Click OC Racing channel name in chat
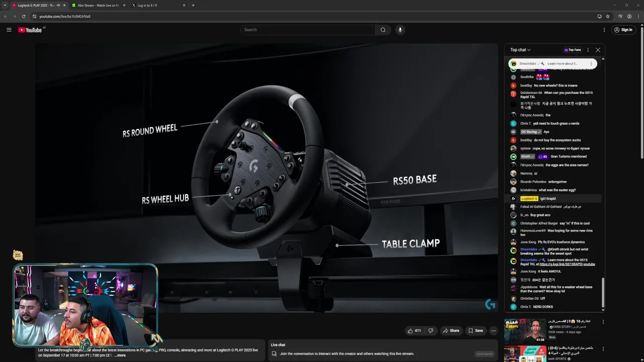This screenshot has width=644, height=362. tap(530, 132)
